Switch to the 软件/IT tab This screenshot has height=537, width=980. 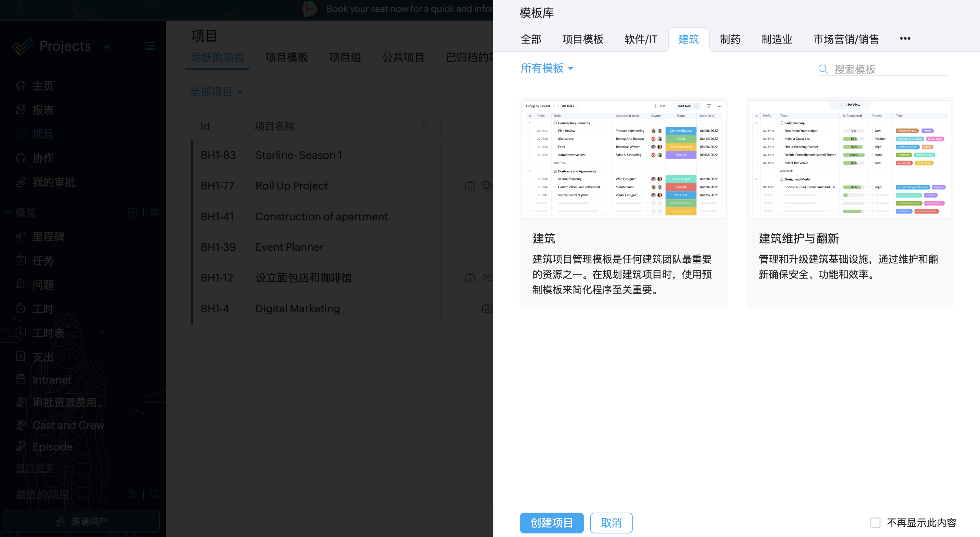(641, 39)
